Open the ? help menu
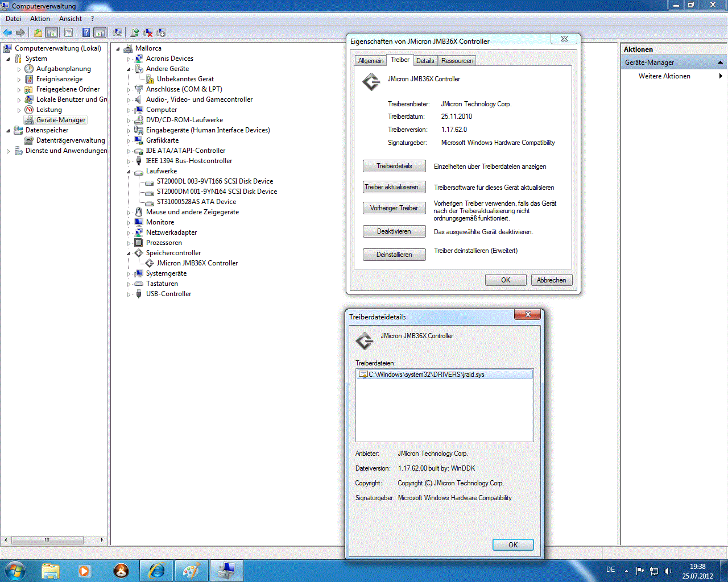728x582 pixels. pos(92,19)
